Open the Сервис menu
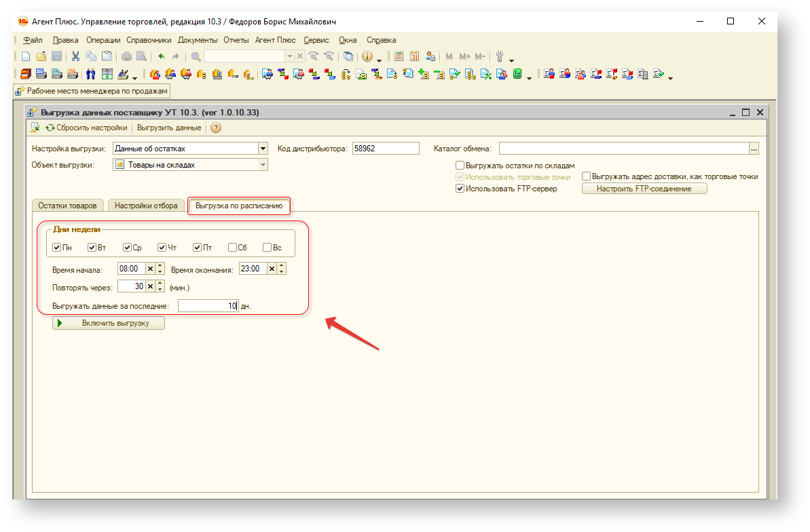The width and height of the screenshot is (810, 532). 316,40
